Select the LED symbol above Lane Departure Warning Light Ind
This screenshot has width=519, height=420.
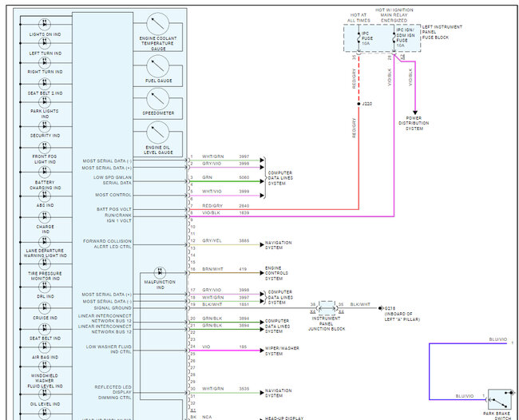[x=45, y=242]
